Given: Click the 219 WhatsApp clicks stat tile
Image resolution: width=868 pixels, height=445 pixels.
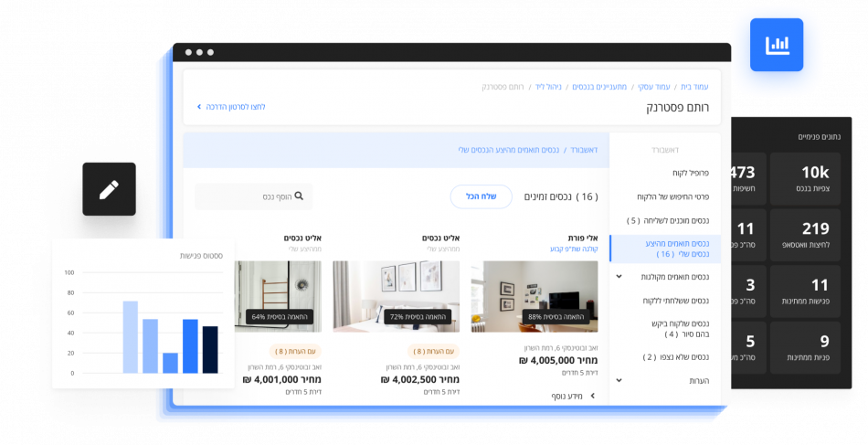Looking at the screenshot, I should point(814,236).
